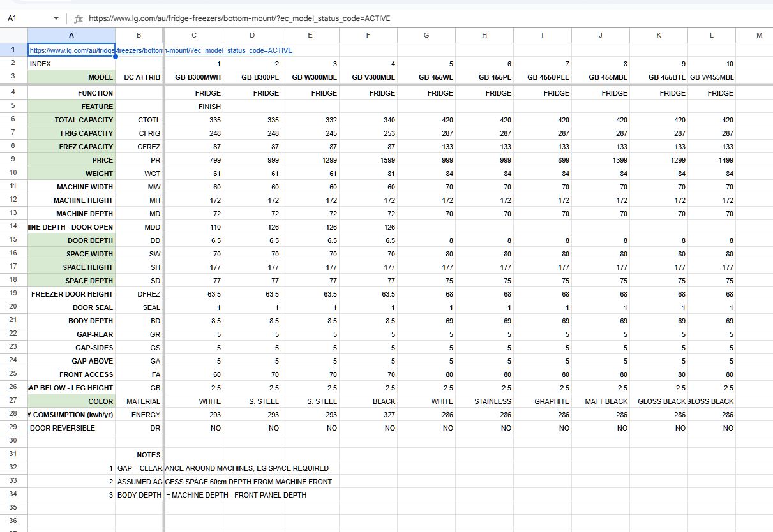Viewport: 773px width, 532px height.
Task: Select column M header
Action: click(x=759, y=35)
